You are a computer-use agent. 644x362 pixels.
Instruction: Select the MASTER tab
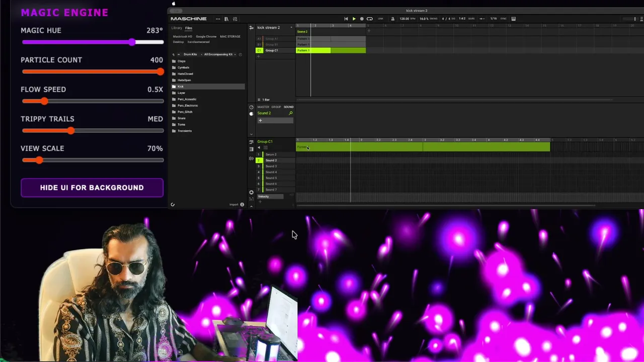point(263,107)
